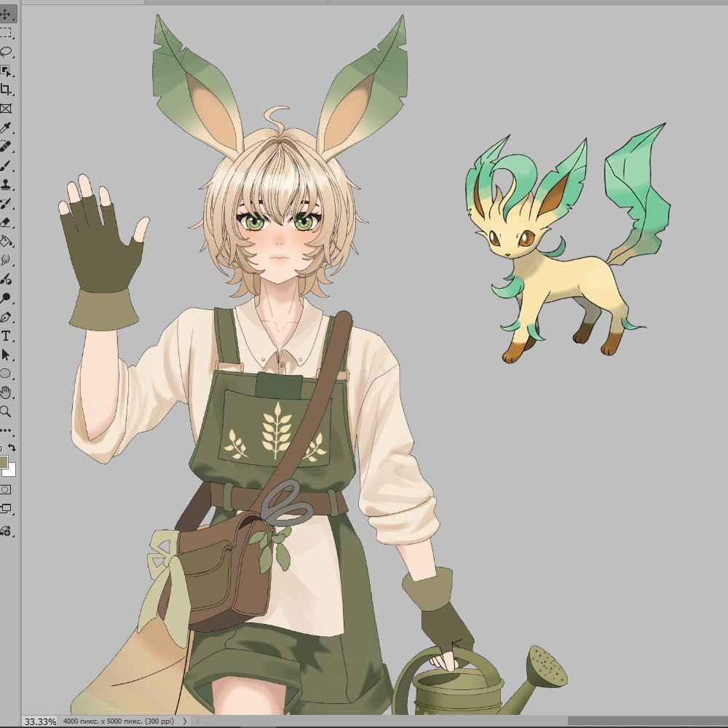Select the Object Selection tool

pyautogui.click(x=6, y=71)
